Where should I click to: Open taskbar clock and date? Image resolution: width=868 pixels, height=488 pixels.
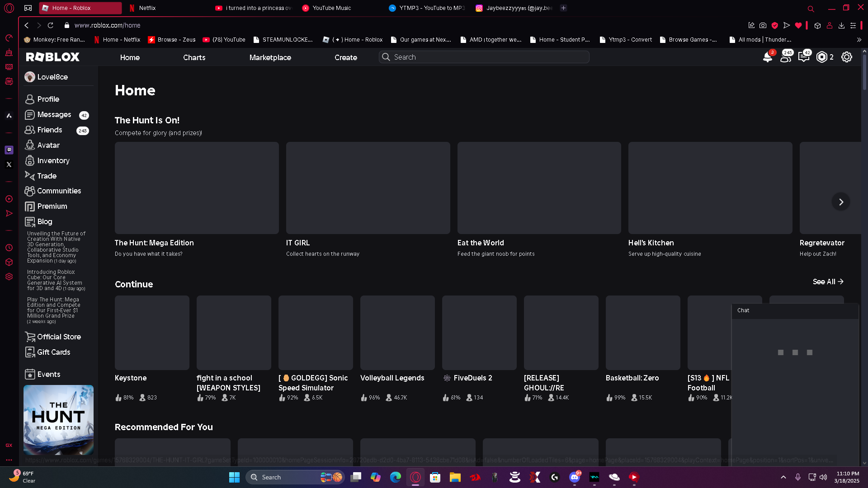click(847, 477)
